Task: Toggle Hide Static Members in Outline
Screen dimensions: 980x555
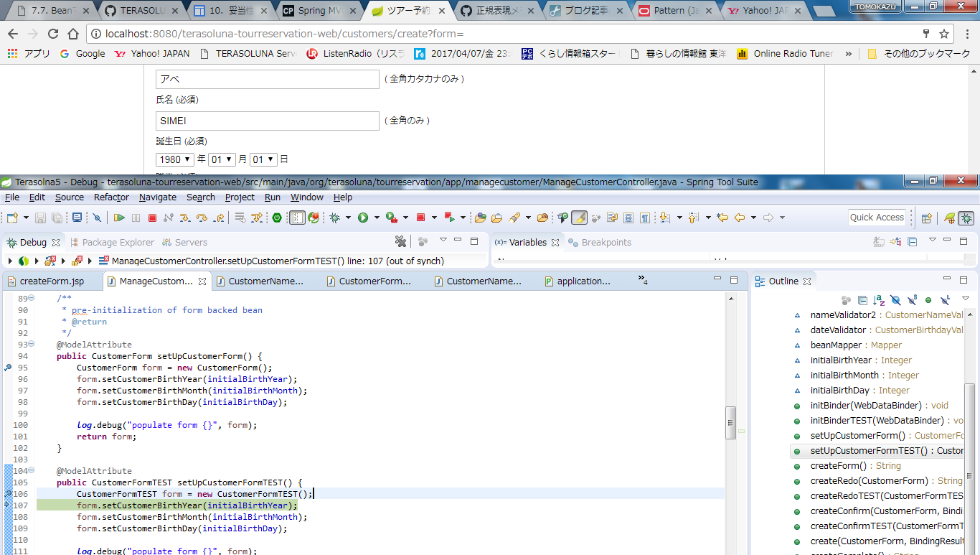Action: (912, 300)
